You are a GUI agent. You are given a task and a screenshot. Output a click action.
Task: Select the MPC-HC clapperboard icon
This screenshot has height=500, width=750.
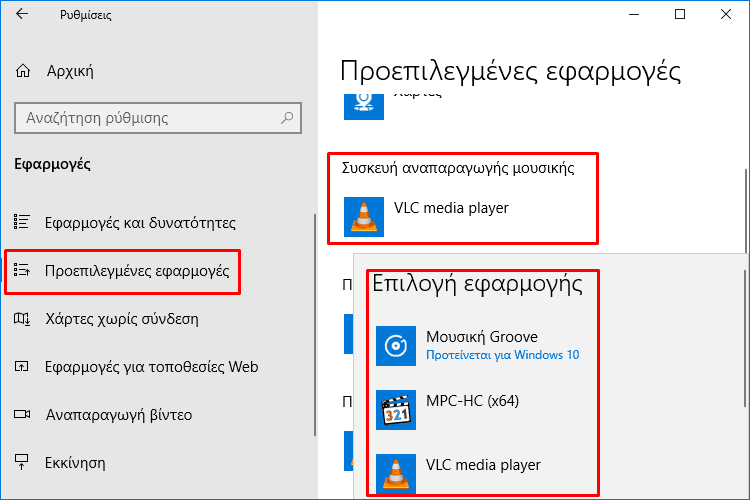[396, 410]
